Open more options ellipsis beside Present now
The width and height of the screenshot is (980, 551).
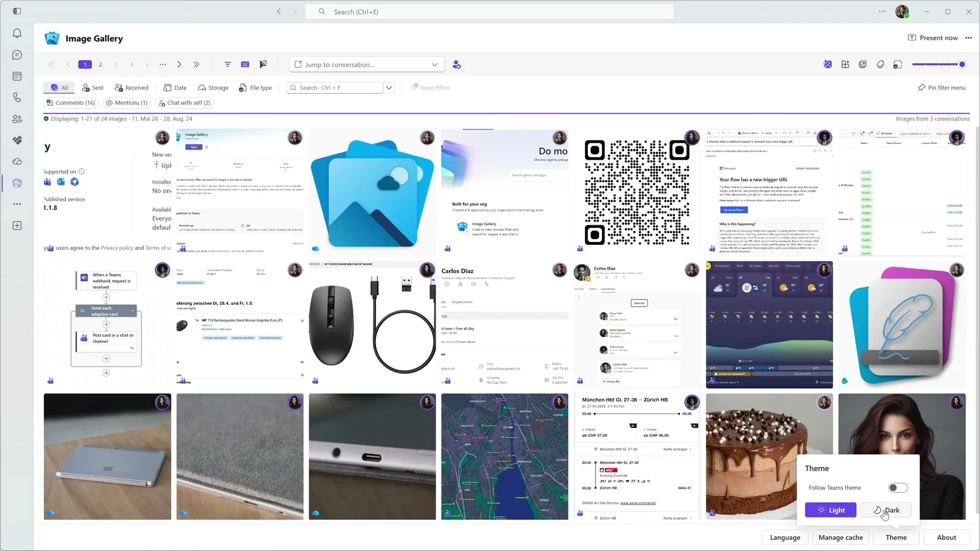[968, 38]
